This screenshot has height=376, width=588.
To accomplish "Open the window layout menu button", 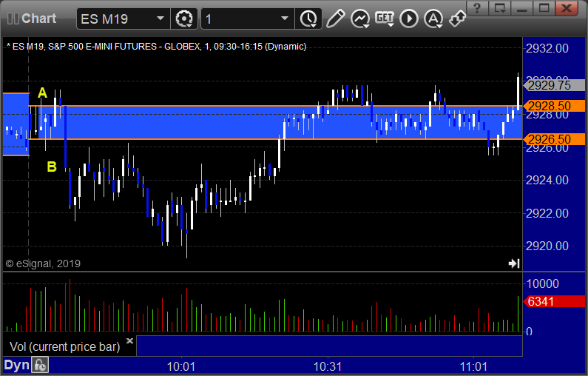I will click(x=500, y=8).
